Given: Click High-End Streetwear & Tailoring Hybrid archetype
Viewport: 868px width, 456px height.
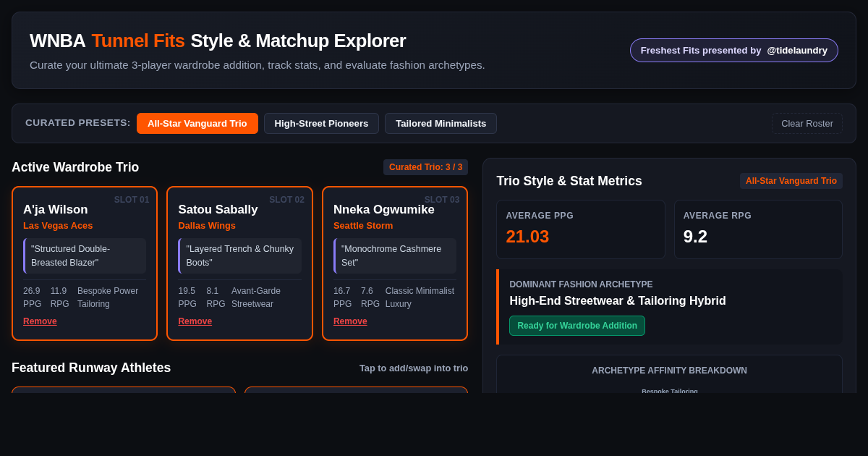Looking at the screenshot, I should pos(618,301).
